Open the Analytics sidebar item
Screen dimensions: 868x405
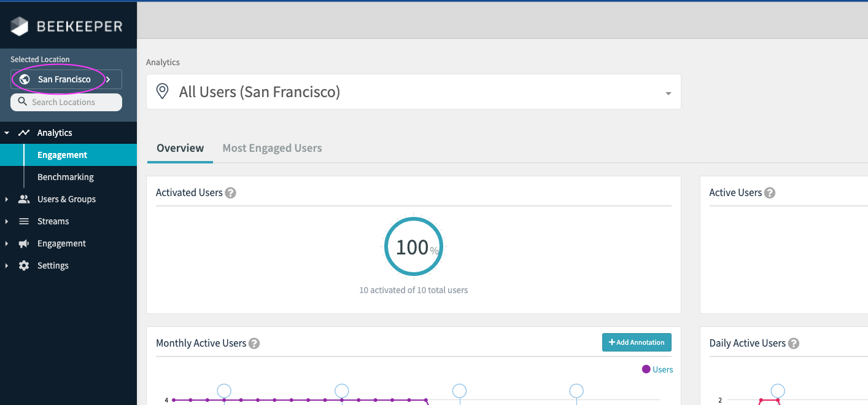68,133
